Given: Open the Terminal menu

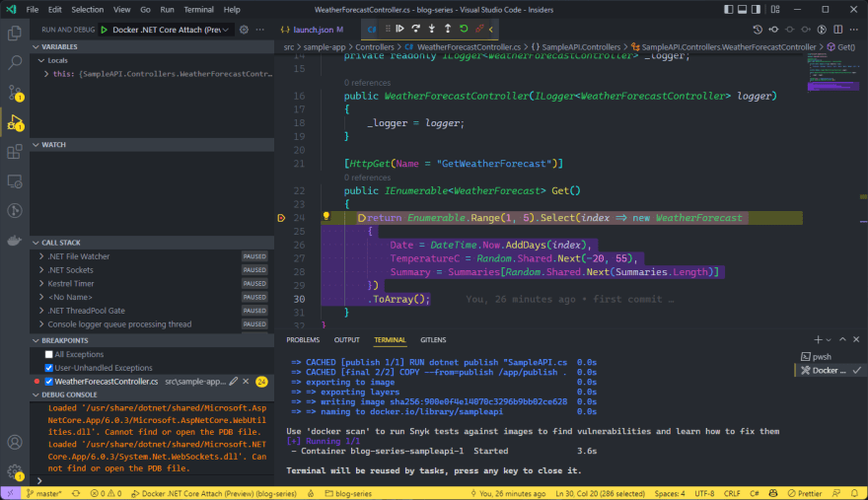Looking at the screenshot, I should click(198, 10).
